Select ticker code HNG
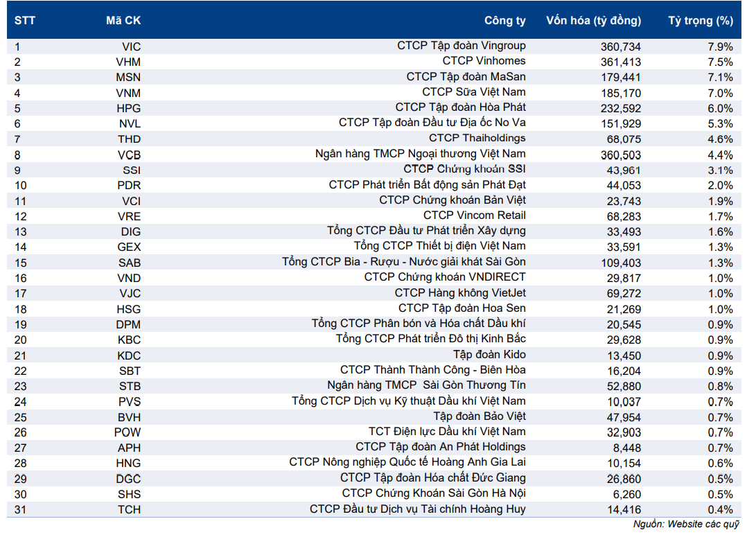The height and width of the screenshot is (537, 756). click(128, 464)
